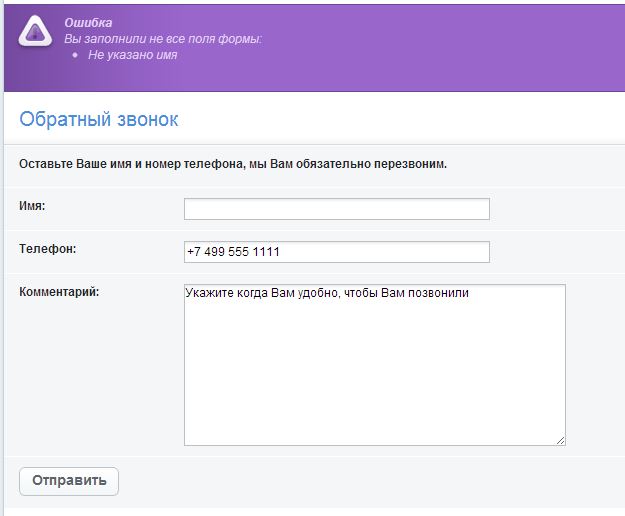Select the 'Ошибка' error title
This screenshot has height=516, width=625.
88,23
